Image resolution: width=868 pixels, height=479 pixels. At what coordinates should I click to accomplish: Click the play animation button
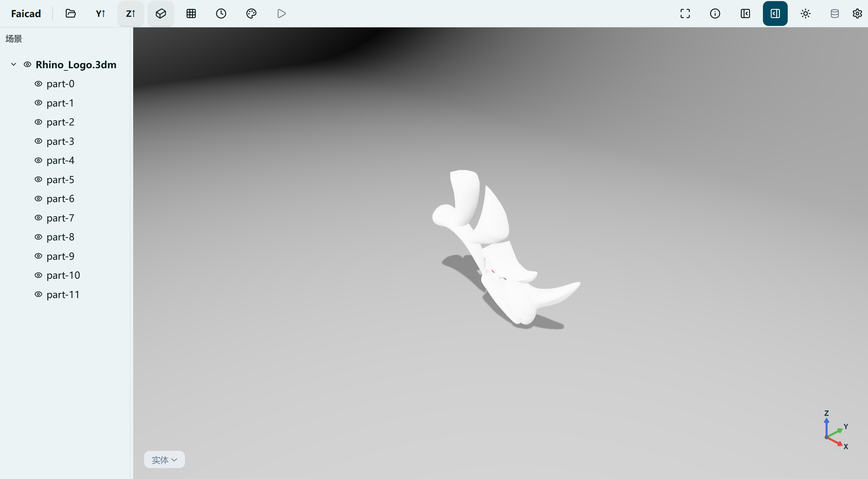(x=281, y=13)
